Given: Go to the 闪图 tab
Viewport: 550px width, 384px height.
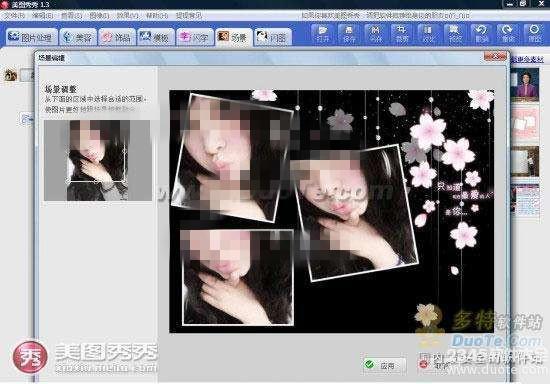Looking at the screenshot, I should [273, 37].
